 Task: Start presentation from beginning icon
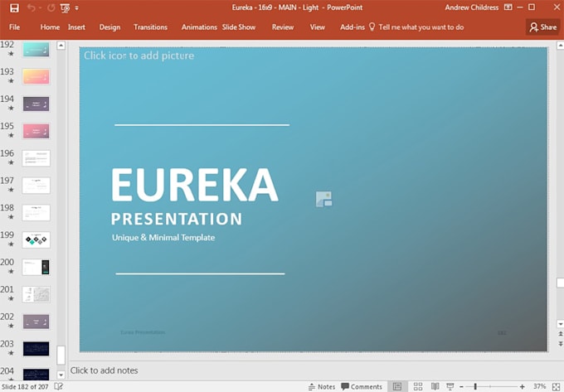pyautogui.click(x=65, y=8)
